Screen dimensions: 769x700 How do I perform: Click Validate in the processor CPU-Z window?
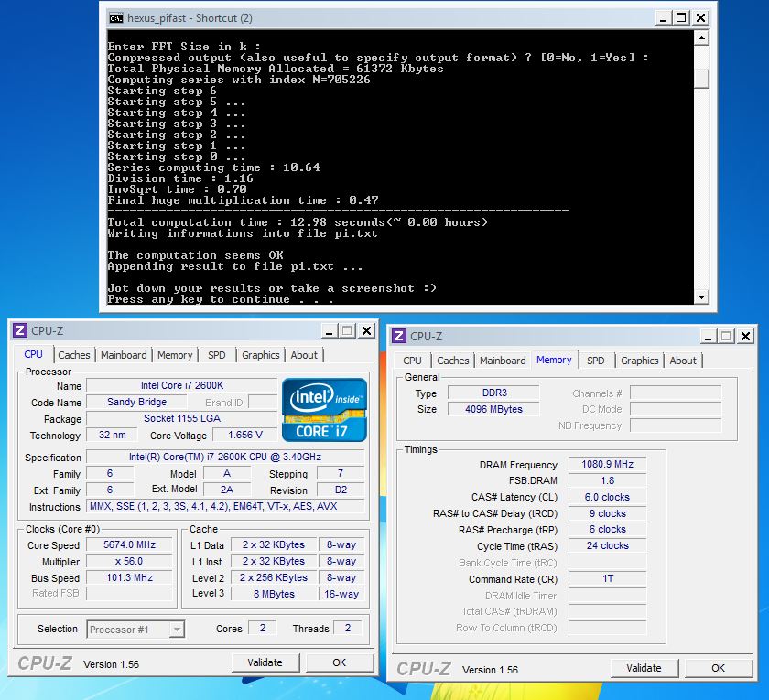click(265, 662)
